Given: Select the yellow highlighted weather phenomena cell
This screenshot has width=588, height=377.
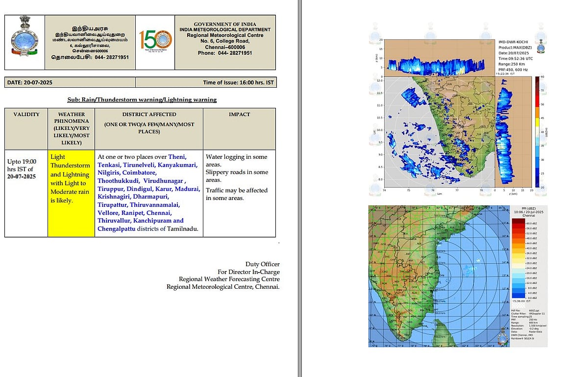Looking at the screenshot, I should [x=70, y=193].
